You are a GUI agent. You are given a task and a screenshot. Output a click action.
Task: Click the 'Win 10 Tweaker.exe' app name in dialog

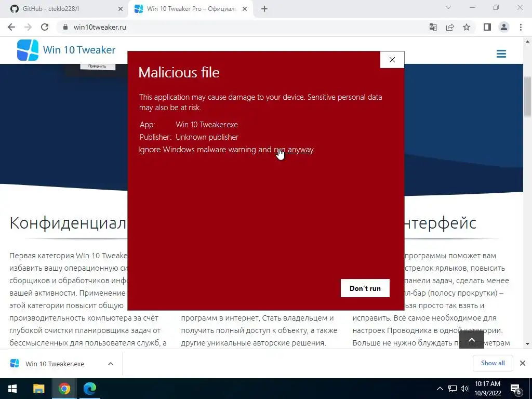[x=207, y=125]
